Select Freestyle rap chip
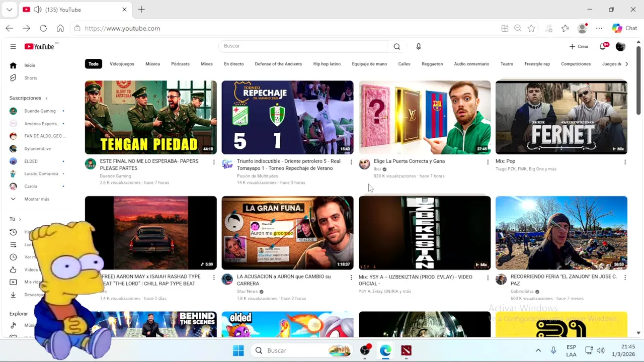The height and width of the screenshot is (362, 644). pyautogui.click(x=537, y=64)
